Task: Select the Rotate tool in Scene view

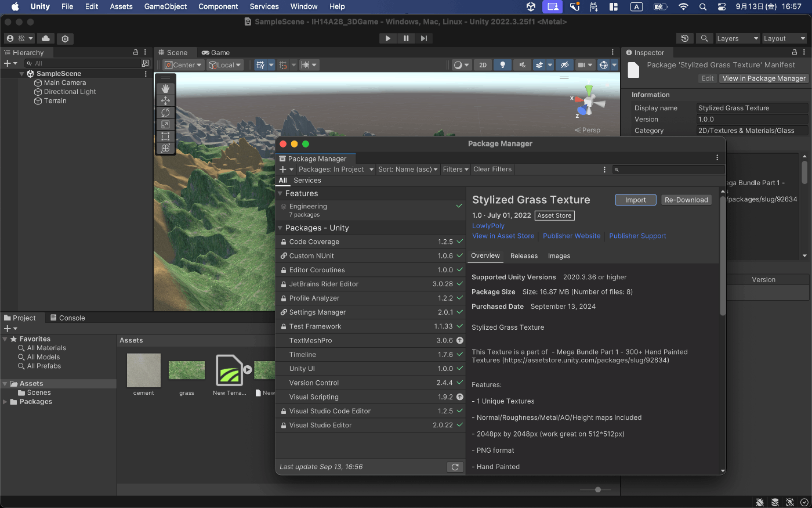Action: tap(165, 113)
